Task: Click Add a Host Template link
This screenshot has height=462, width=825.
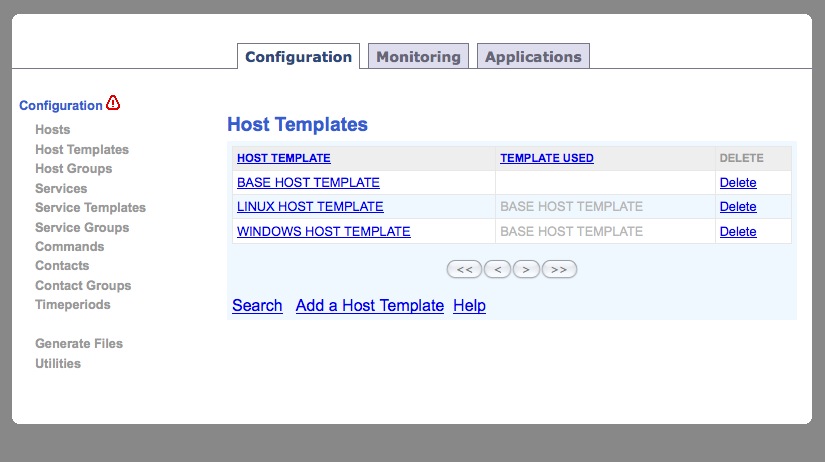Action: point(369,305)
